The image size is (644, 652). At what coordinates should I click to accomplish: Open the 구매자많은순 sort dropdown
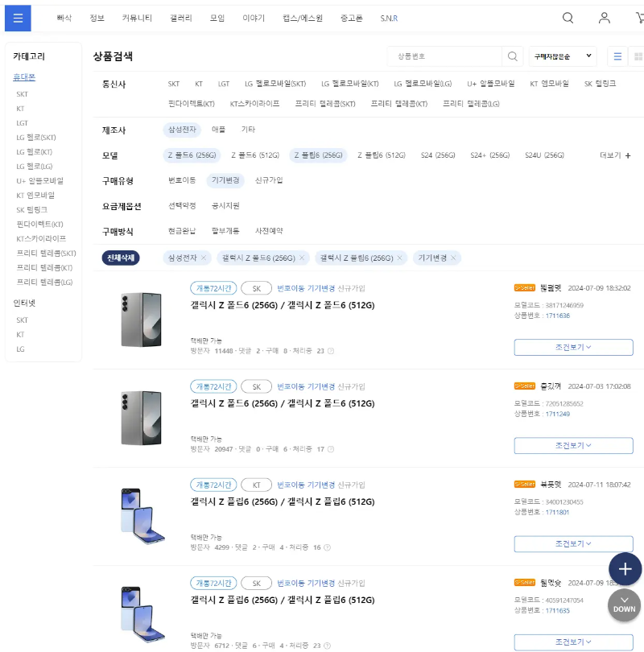click(560, 56)
